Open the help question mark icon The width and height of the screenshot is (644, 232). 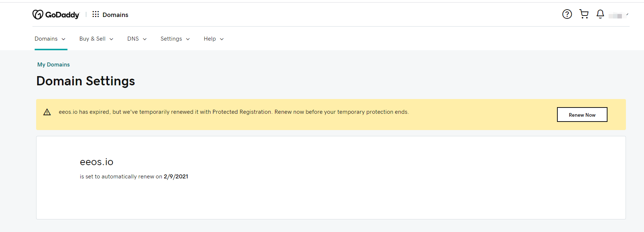point(567,14)
